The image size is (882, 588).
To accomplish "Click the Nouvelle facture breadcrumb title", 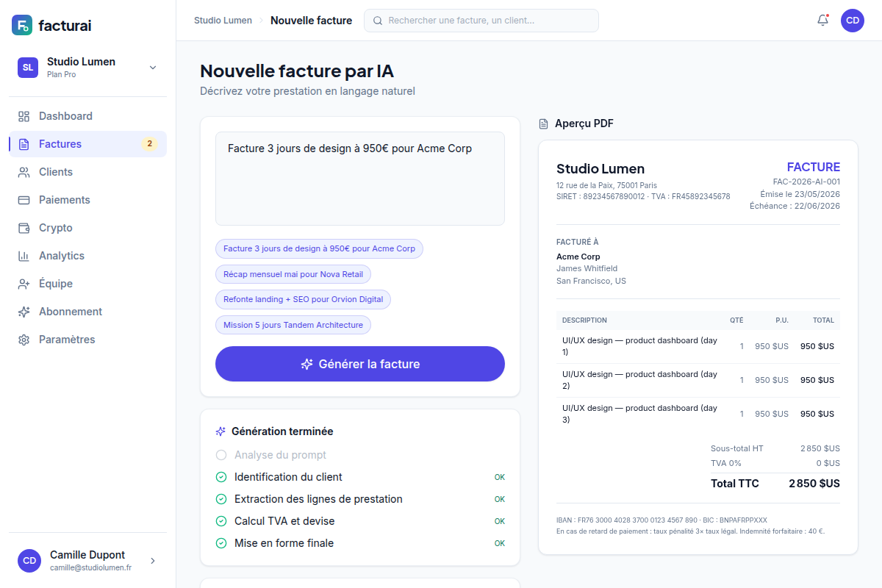I will click(311, 21).
